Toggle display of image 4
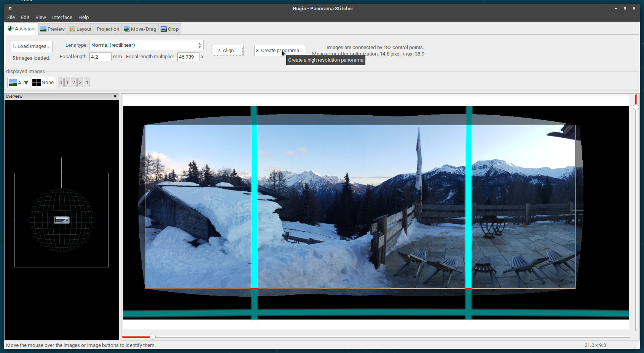The width and height of the screenshot is (644, 353). tap(86, 83)
